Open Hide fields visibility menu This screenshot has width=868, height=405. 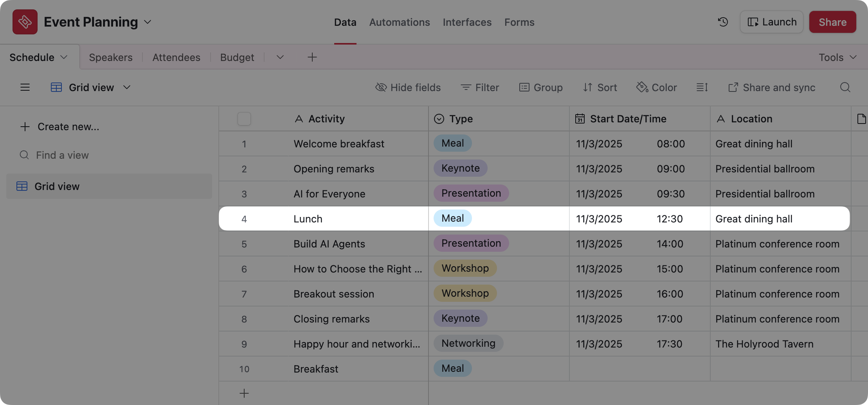tap(408, 87)
